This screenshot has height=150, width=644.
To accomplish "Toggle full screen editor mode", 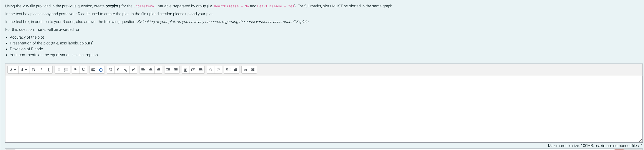I will point(253,70).
